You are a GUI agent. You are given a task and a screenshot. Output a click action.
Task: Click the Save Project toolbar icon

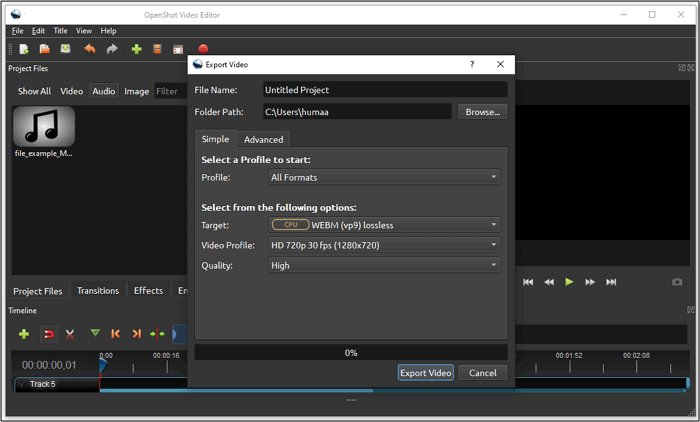pyautogui.click(x=66, y=49)
